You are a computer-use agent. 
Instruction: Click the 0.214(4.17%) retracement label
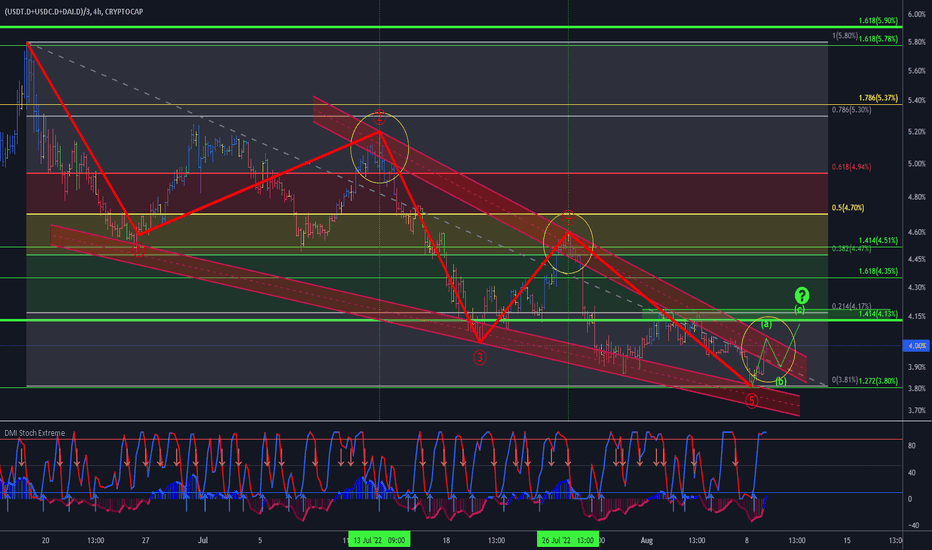852,306
